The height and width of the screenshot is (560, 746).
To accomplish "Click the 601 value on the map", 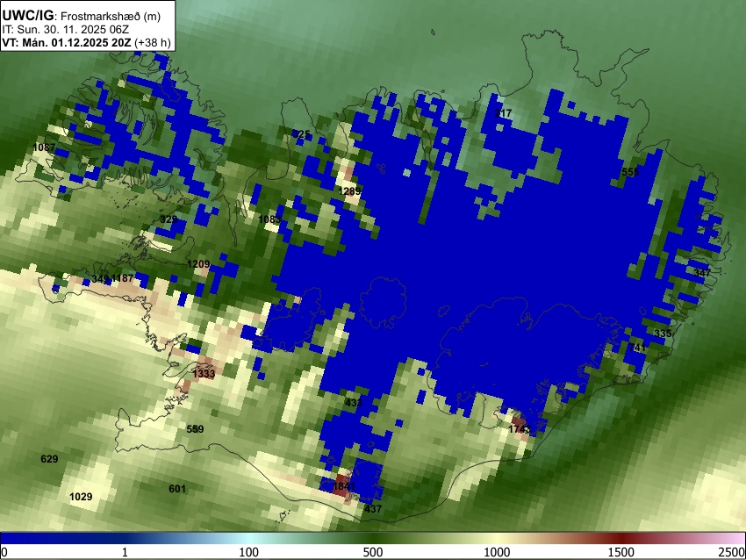I will [177, 489].
